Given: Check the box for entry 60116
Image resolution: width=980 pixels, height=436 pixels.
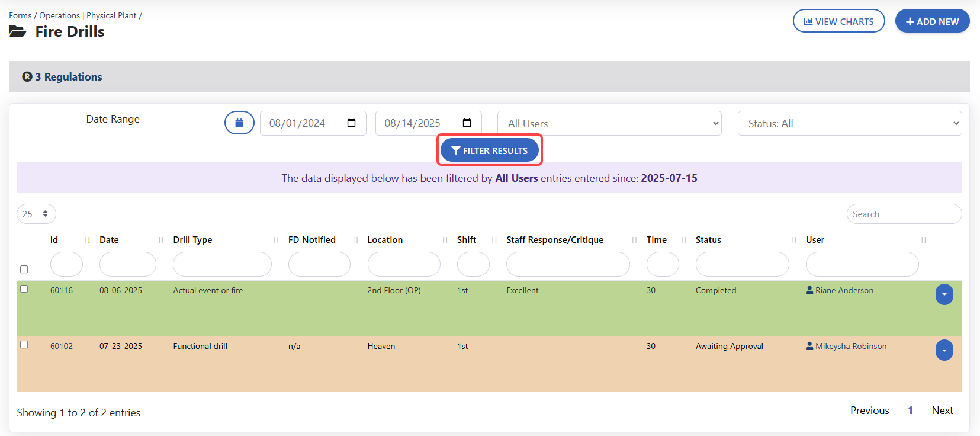Looking at the screenshot, I should 24,289.
